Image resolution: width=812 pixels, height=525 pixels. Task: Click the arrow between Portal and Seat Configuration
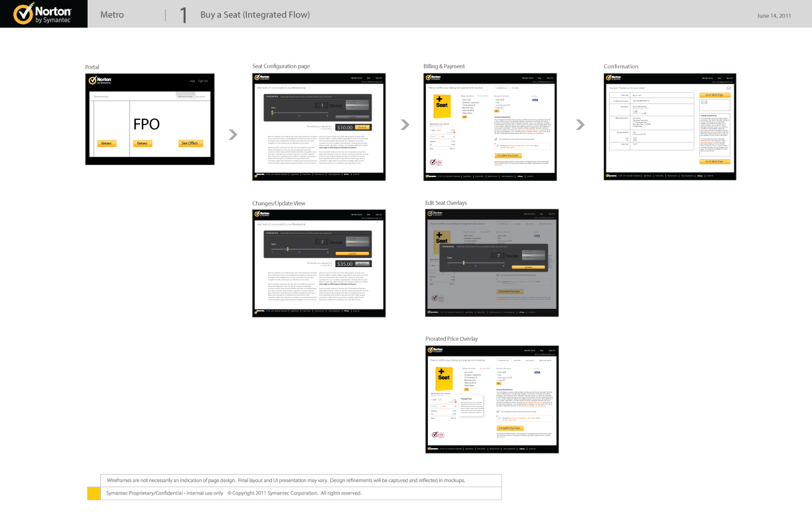(x=233, y=135)
